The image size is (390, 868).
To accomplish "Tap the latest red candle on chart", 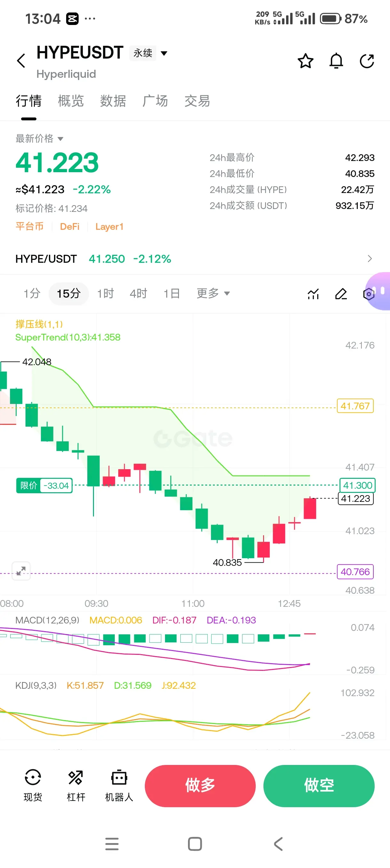I will coord(310,508).
